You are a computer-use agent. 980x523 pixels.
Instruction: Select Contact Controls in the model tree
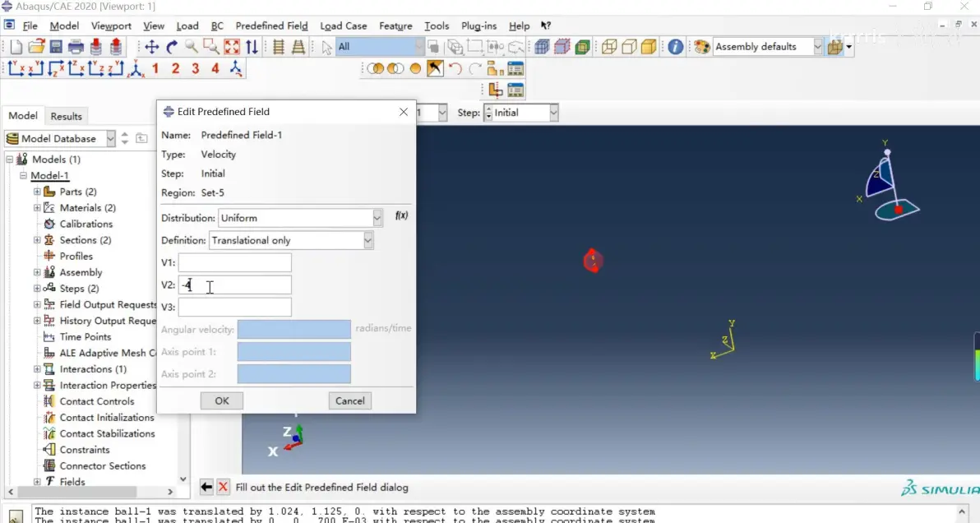tap(97, 402)
